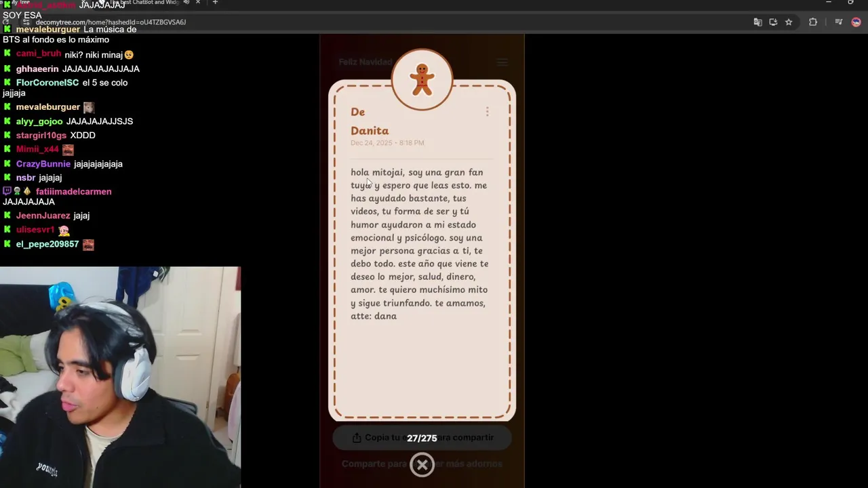Click chat username CrazyBunnie
Image resolution: width=868 pixels, height=488 pixels.
[43, 164]
